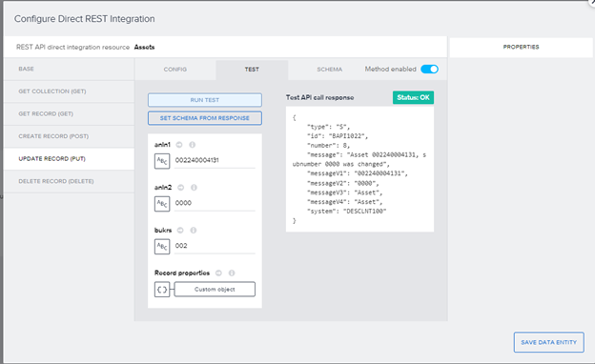Viewport: 595px width, 364px height.
Task: Click the binding circle icon next to anln2
Action: 180,188
